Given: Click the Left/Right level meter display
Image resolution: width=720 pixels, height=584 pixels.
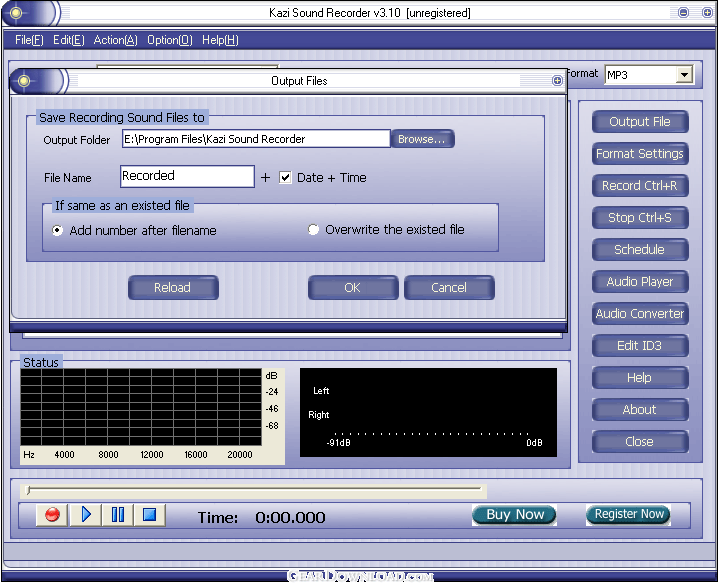Looking at the screenshot, I should (428, 412).
